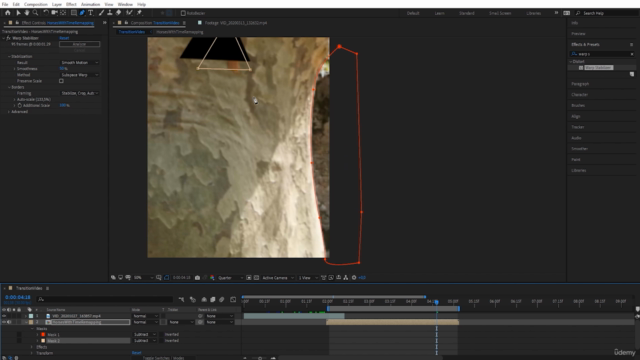The width and height of the screenshot is (640, 360).
Task: Expand the Transform property group
Action: [32, 353]
